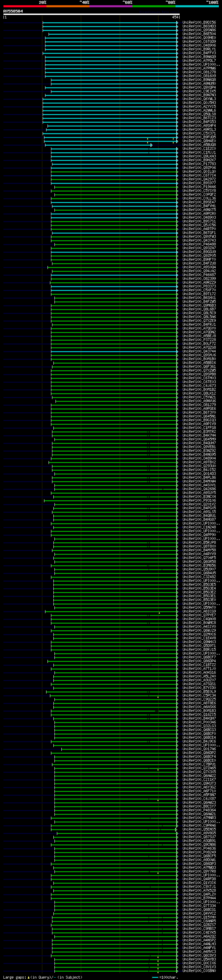The height and width of the screenshot is (980, 222).
Task: Select label UniRef100_A2YVI5
Action: 199,106
